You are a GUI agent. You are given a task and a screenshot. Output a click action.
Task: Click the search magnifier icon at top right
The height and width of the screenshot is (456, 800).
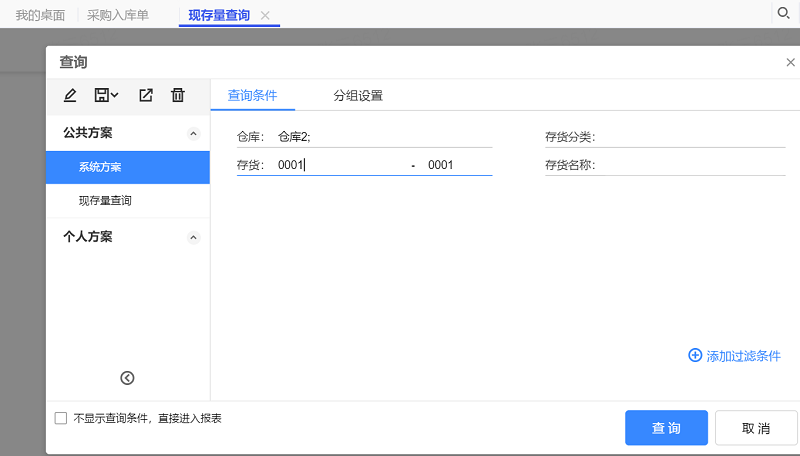(x=783, y=13)
